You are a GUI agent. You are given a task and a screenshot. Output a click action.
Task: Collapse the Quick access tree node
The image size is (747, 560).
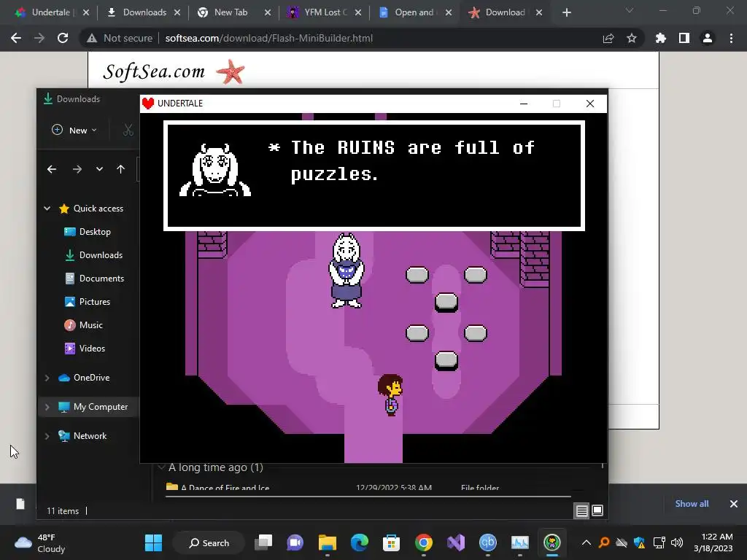click(x=47, y=208)
